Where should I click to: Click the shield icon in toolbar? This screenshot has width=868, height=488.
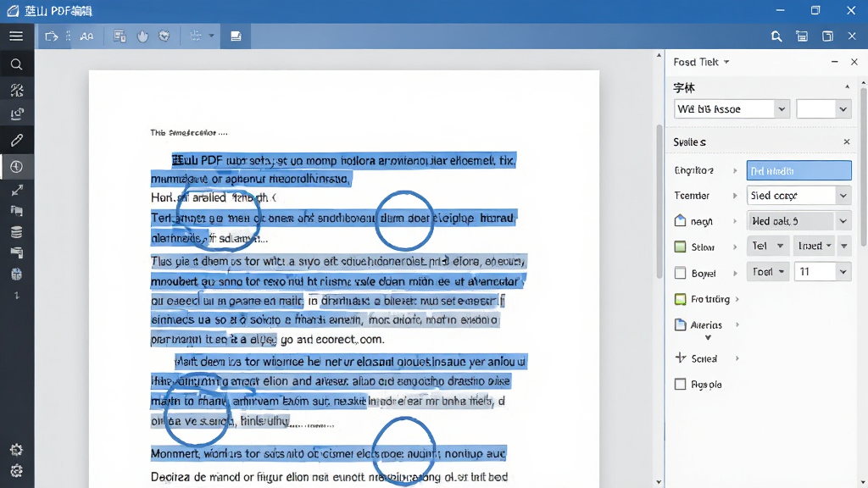click(x=164, y=36)
